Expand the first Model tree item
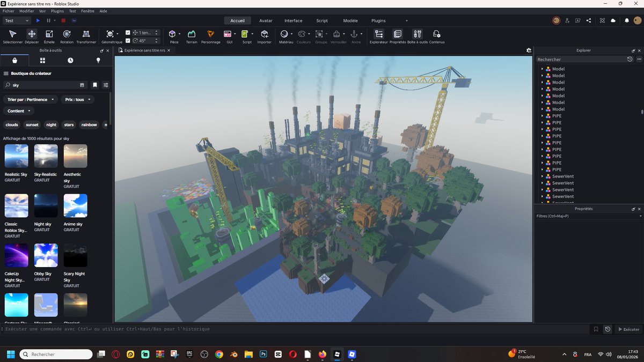This screenshot has width=644, height=362. click(x=542, y=69)
